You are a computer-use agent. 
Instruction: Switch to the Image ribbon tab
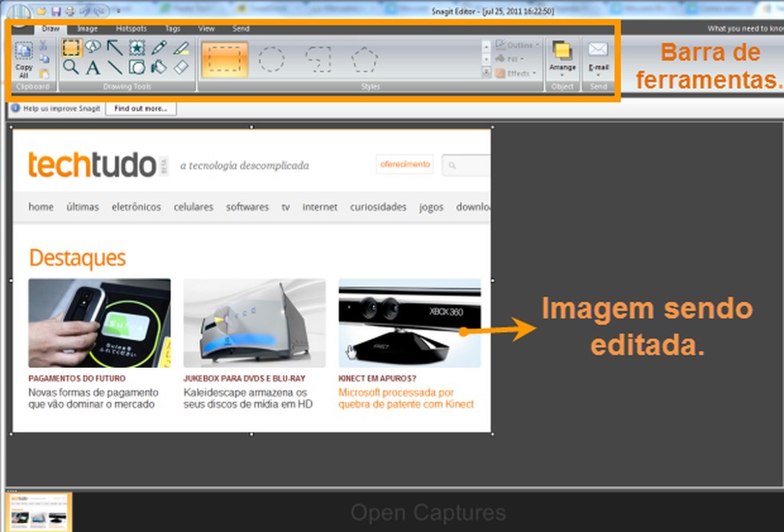[x=88, y=28]
